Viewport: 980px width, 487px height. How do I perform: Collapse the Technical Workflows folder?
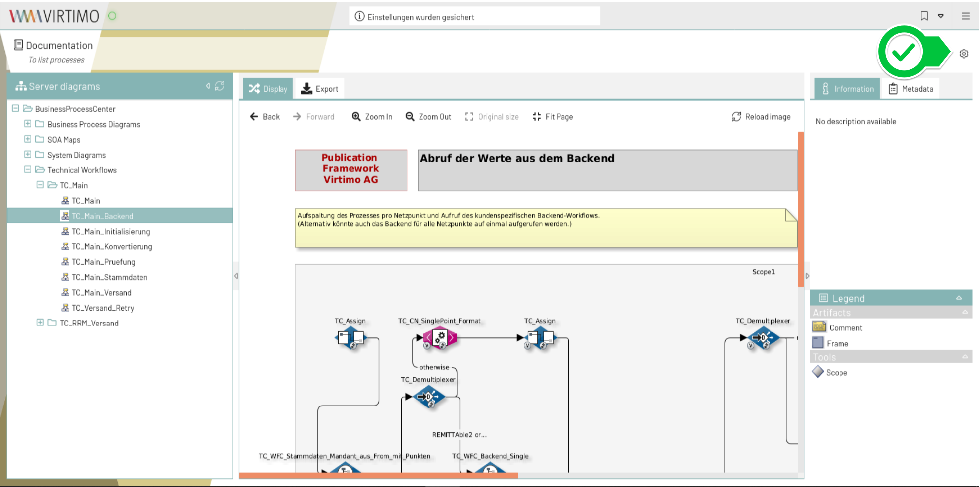click(x=28, y=170)
